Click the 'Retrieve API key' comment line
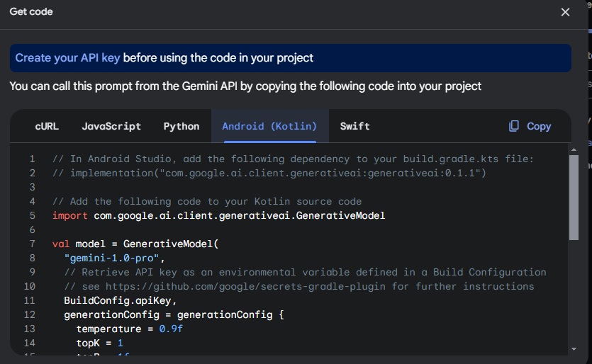This screenshot has width=592, height=364. (x=305, y=273)
